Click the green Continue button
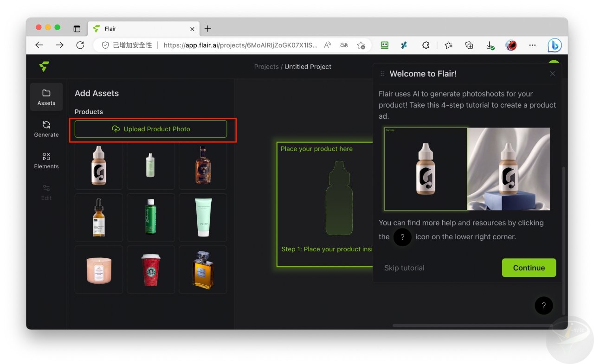Screen dimensions: 594x364 pos(529,268)
